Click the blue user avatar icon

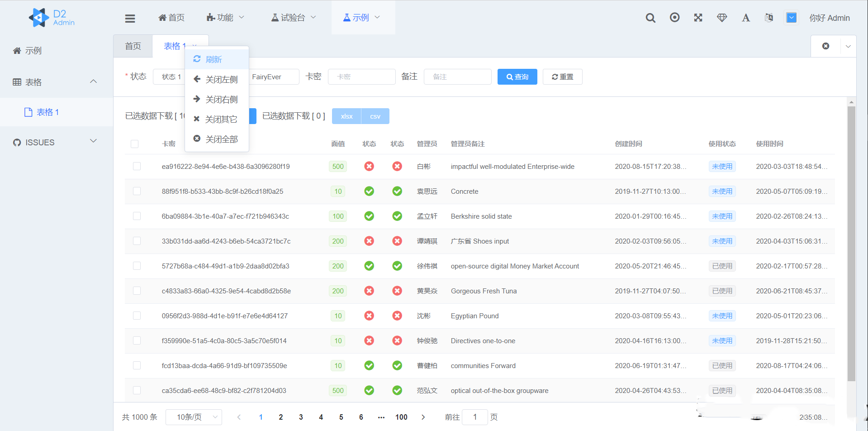[791, 18]
